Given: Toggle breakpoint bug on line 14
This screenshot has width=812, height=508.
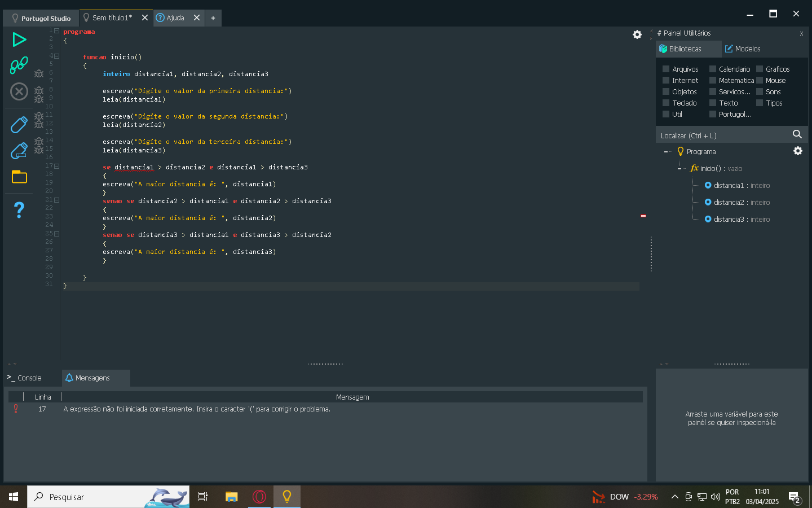Looking at the screenshot, I should click(x=39, y=141).
